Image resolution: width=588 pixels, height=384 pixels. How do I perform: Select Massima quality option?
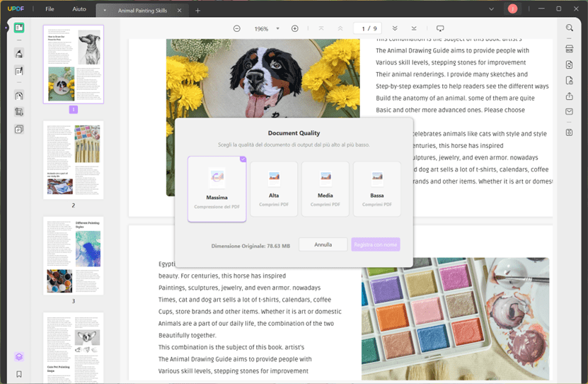coord(217,188)
